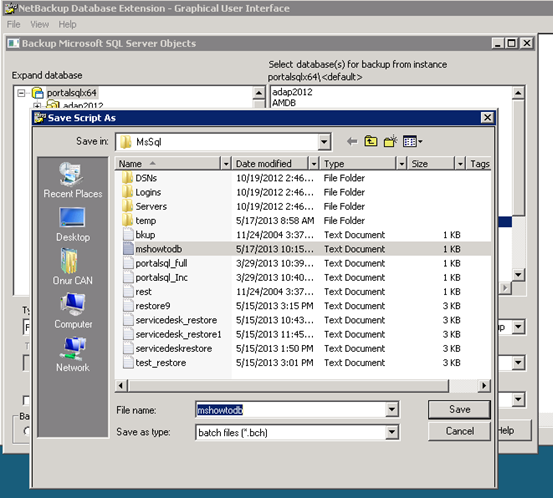This screenshot has width=553, height=498.
Task: Click the portalsqlx64 server icon in tree
Action: click(x=38, y=93)
